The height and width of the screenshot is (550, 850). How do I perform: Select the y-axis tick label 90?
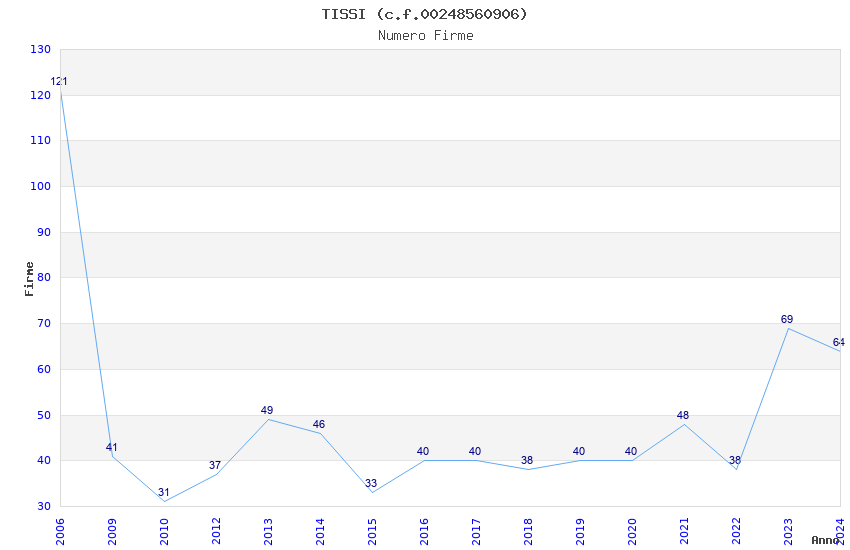coord(43,232)
